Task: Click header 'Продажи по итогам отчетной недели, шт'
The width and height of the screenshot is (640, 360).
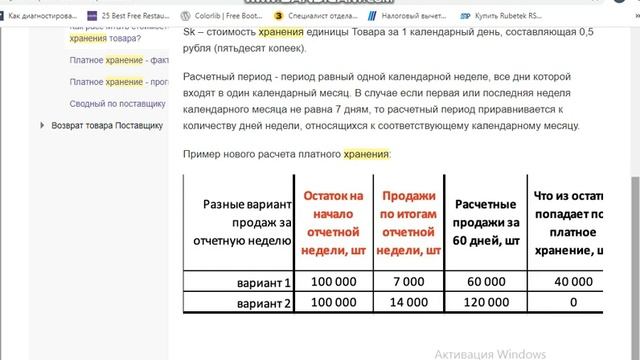Action: [x=409, y=223]
